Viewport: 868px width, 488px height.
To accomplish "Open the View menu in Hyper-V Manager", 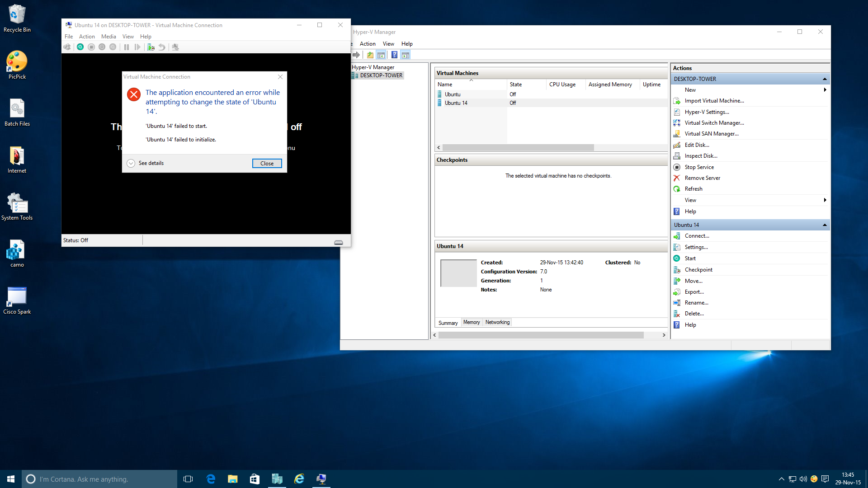I will pos(388,44).
